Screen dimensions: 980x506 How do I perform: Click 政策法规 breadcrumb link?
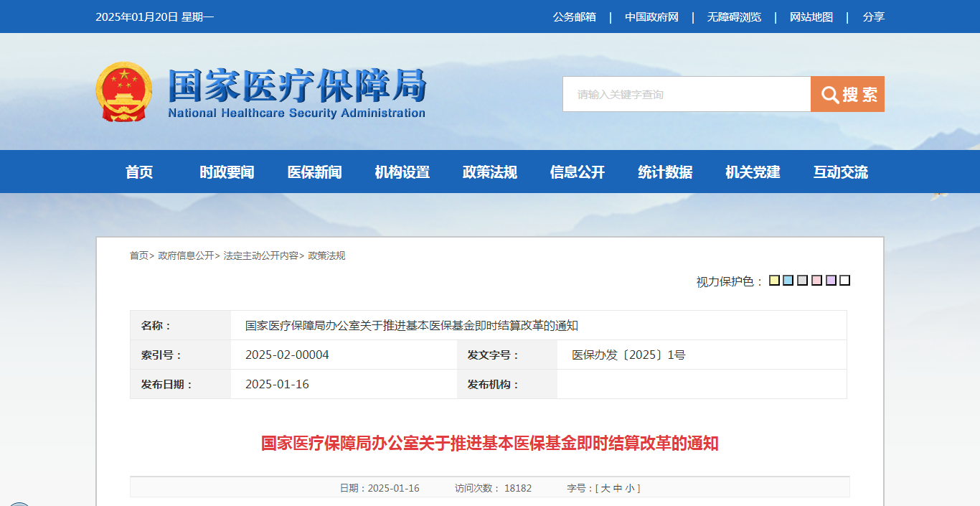(x=326, y=256)
